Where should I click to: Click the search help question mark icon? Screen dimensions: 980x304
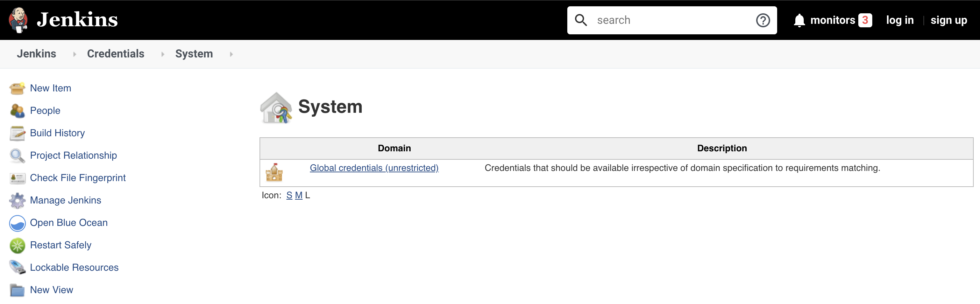click(x=762, y=20)
